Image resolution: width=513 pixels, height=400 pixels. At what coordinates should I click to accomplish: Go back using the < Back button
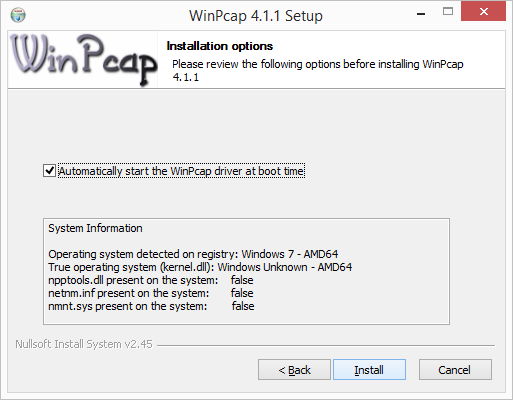click(x=294, y=370)
